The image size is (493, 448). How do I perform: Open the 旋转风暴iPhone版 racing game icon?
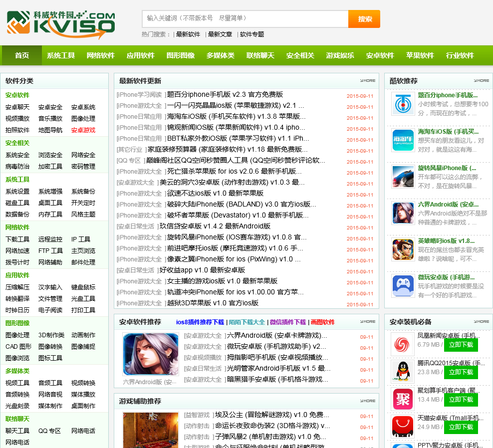click(x=403, y=177)
